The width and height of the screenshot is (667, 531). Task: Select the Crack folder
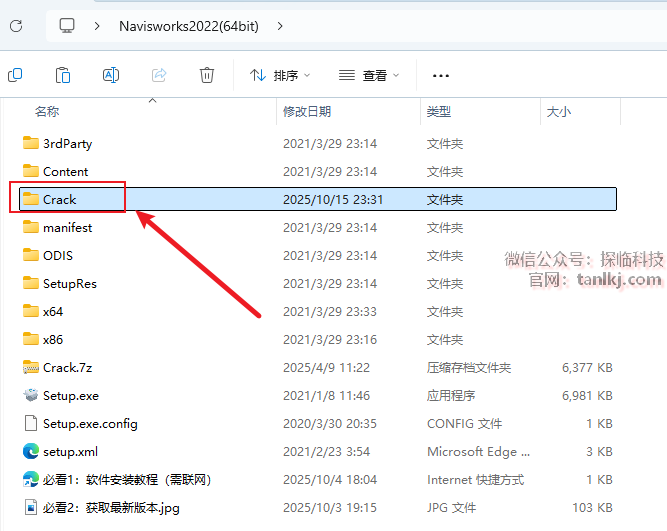point(59,199)
